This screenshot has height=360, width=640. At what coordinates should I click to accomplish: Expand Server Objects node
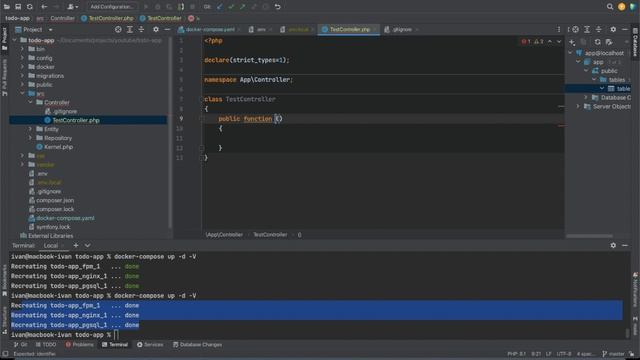(578, 107)
